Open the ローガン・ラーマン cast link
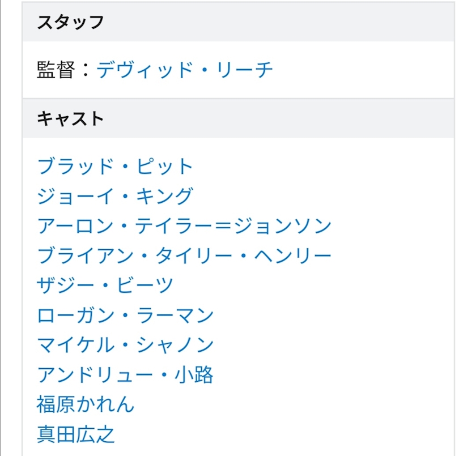Image resolution: width=476 pixels, height=456 pixels. click(x=125, y=315)
